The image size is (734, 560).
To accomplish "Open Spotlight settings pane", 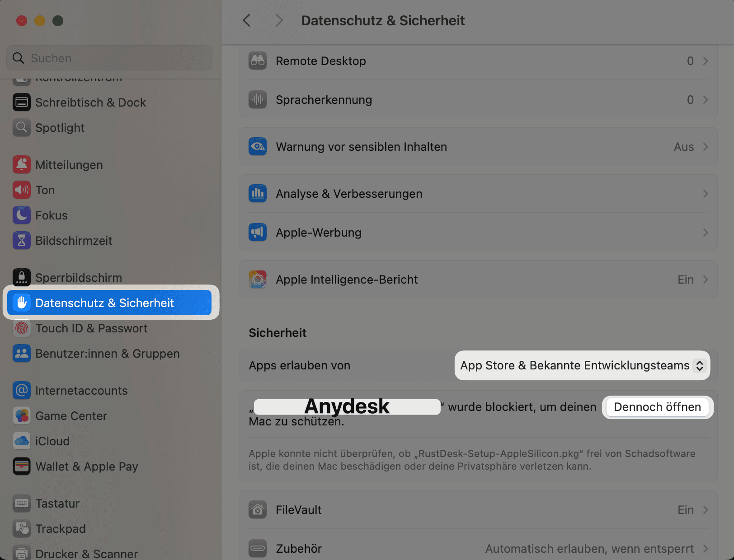I will [x=109, y=128].
